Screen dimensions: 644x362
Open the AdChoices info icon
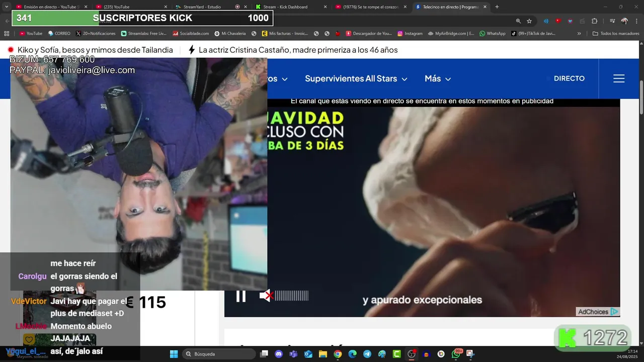614,312
